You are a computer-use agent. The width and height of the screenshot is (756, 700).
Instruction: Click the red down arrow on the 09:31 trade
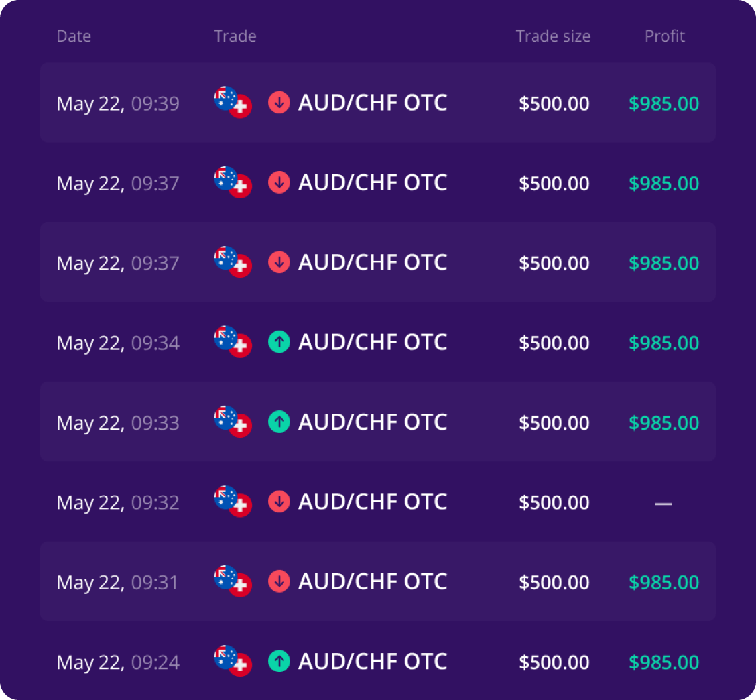(279, 581)
